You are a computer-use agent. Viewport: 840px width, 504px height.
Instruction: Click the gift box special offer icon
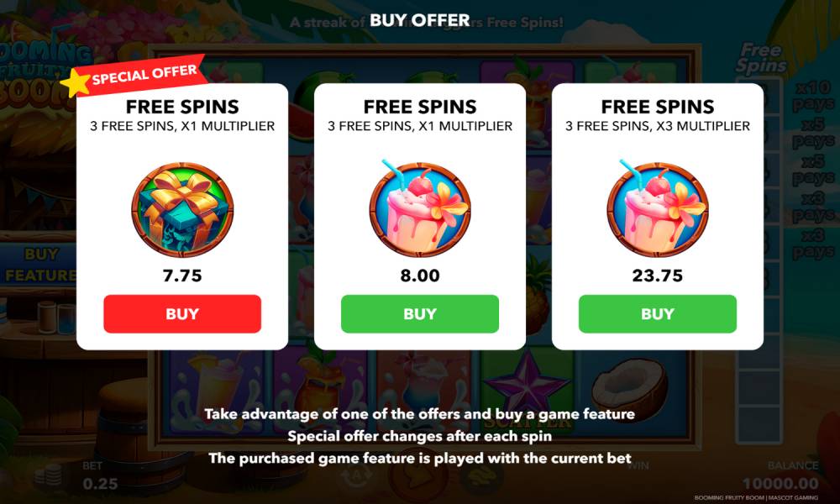point(182,210)
